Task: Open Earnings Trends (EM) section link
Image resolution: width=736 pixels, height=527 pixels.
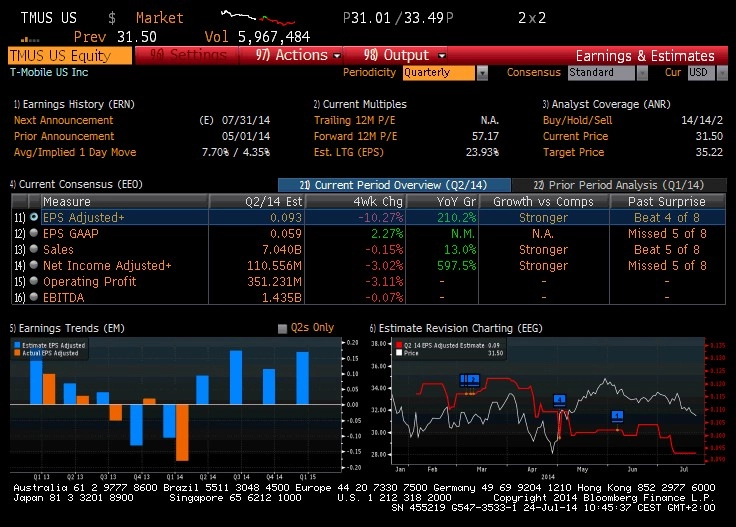Action: [x=68, y=328]
